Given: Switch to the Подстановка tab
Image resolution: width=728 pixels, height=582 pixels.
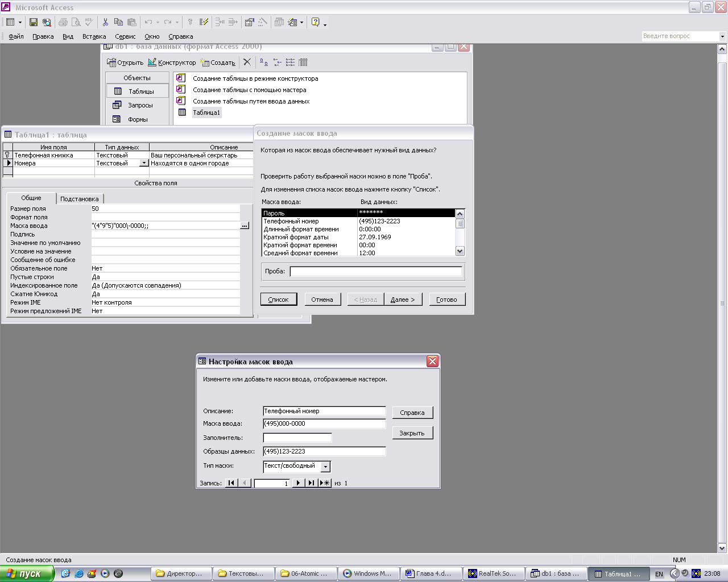Looking at the screenshot, I should tap(80, 199).
